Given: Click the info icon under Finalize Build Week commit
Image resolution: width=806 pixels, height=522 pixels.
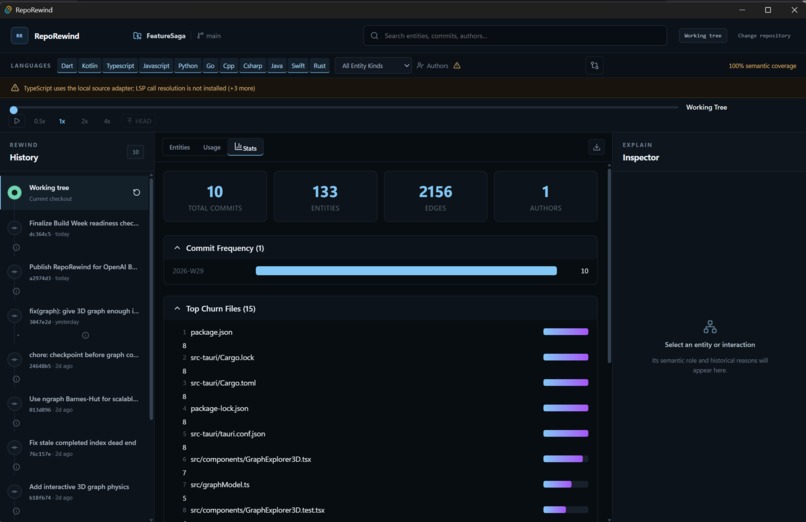Looking at the screenshot, I should coord(16,248).
